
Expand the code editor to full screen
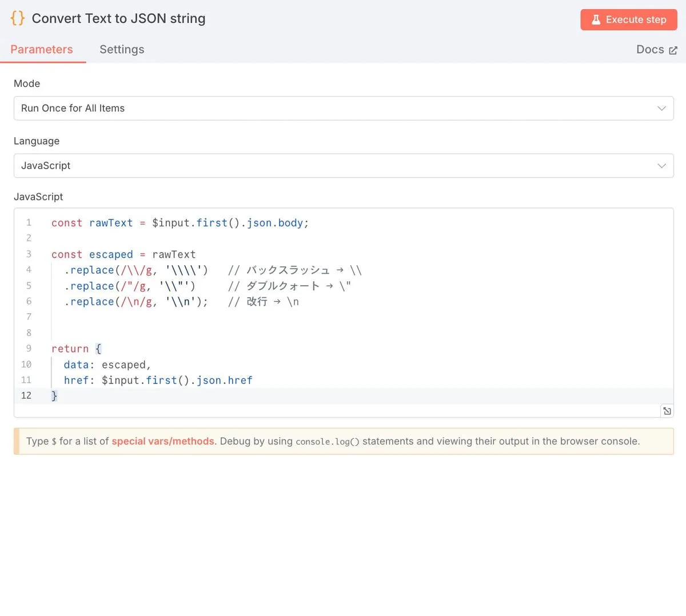click(x=667, y=411)
